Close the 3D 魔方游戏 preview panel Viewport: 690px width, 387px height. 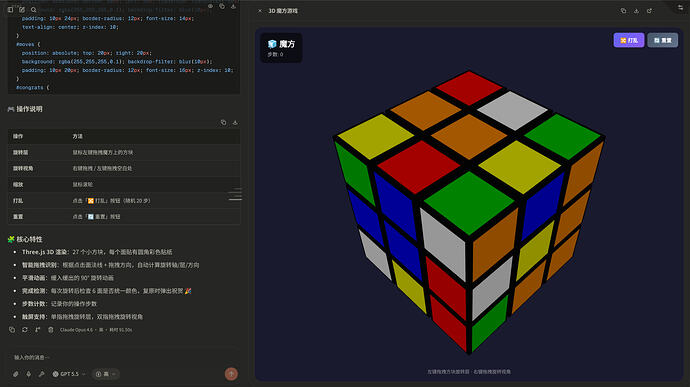[260, 11]
